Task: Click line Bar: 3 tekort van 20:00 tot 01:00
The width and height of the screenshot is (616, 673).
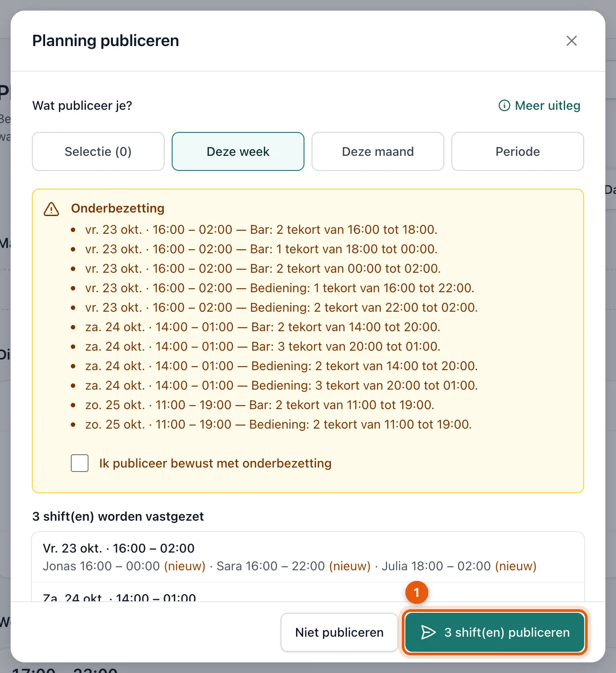Action: click(263, 346)
